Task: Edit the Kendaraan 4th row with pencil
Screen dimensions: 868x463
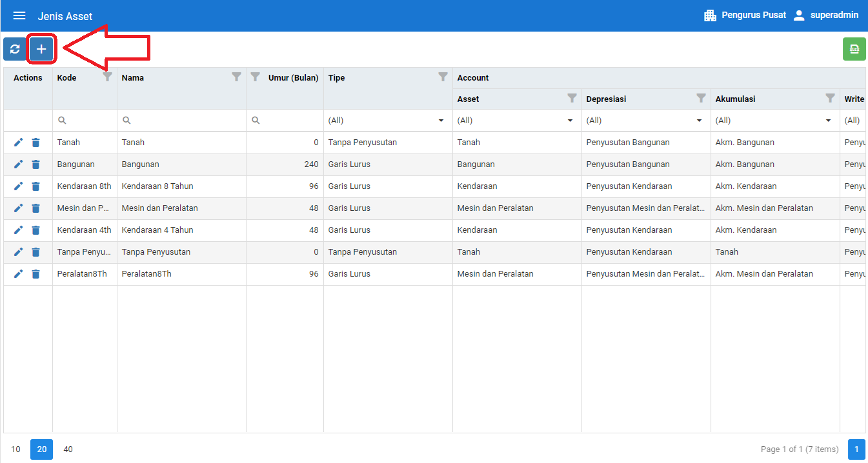Action: (x=18, y=230)
